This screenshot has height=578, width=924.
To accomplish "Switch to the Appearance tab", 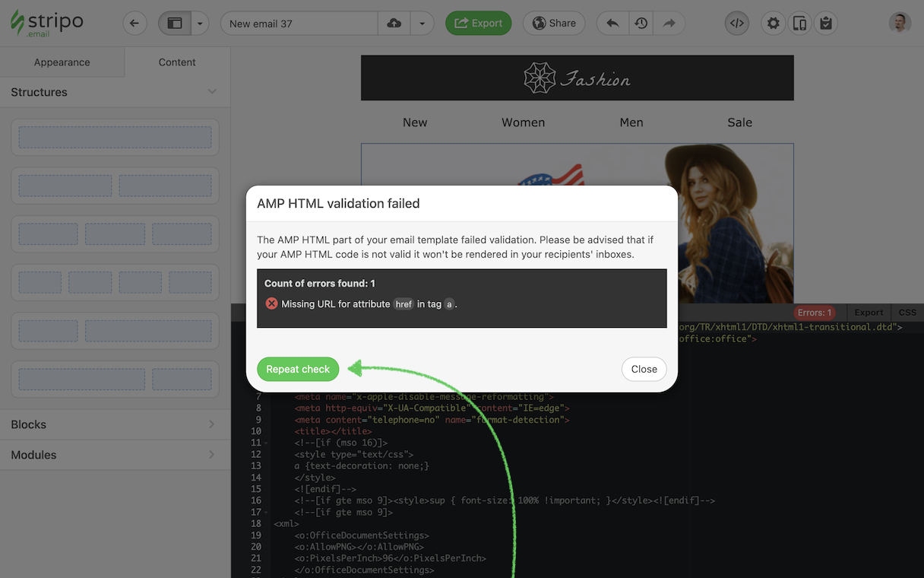I will pyautogui.click(x=62, y=62).
